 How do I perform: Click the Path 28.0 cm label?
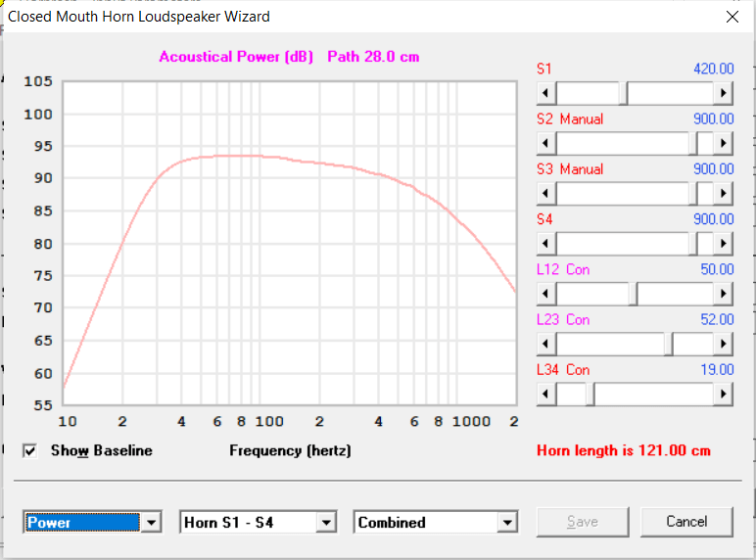(x=373, y=57)
